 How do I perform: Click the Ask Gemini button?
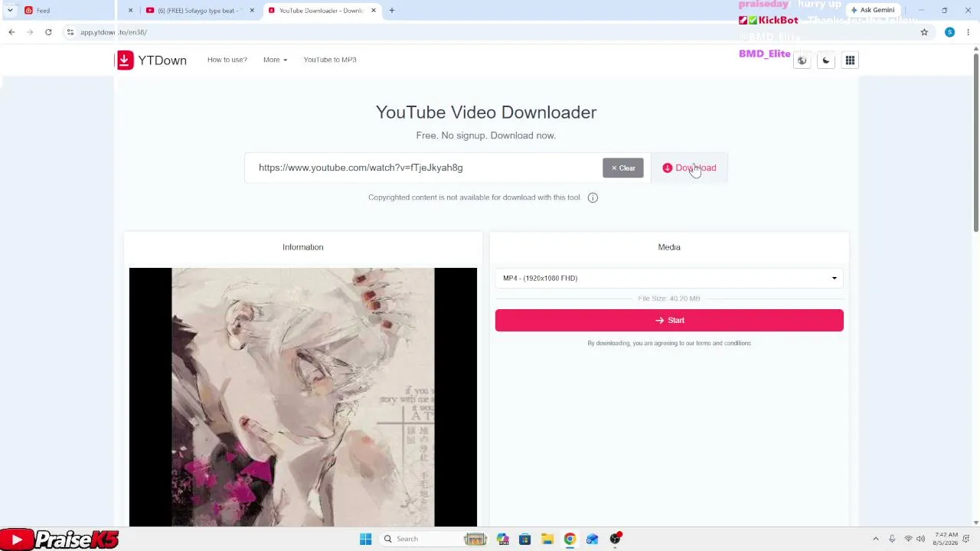point(872,10)
